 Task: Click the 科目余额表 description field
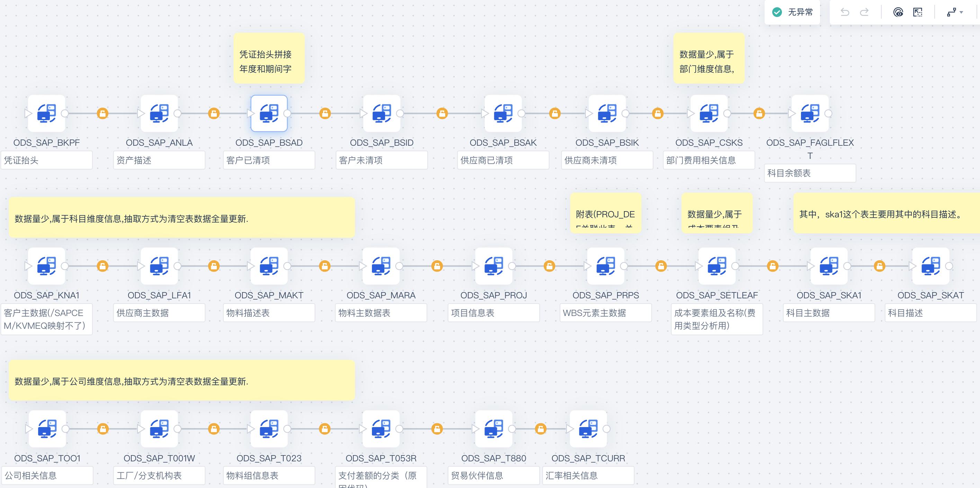[x=810, y=173]
